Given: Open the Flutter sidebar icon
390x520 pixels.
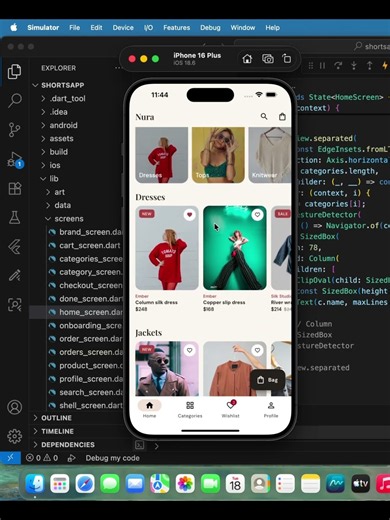Looking at the screenshot, I should (x=14, y=247).
